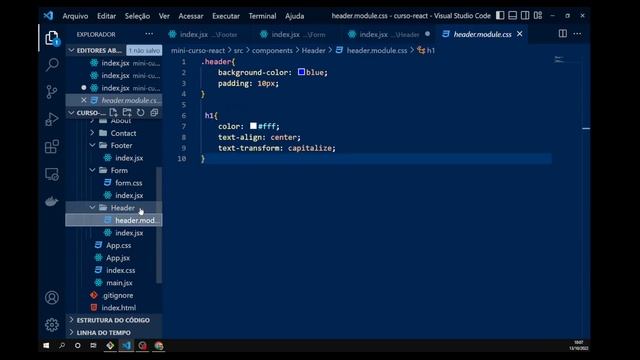Image resolution: width=640 pixels, height=360 pixels.
Task: Toggle secondary side bar layout icon
Action: [525, 16]
